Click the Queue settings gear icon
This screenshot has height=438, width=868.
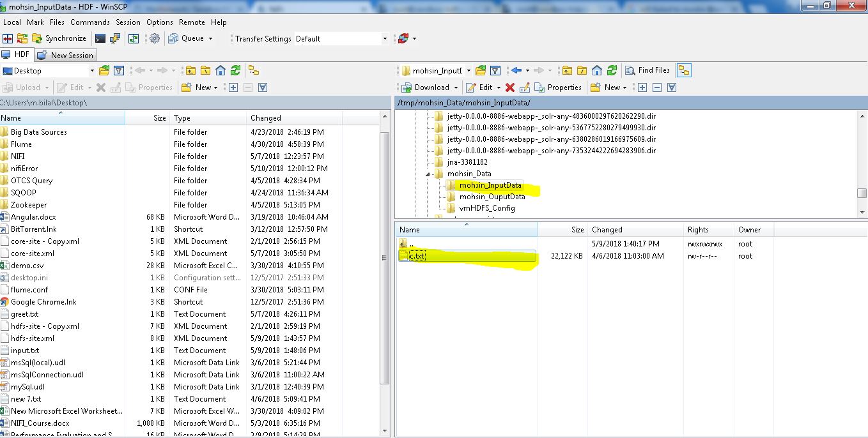point(153,38)
